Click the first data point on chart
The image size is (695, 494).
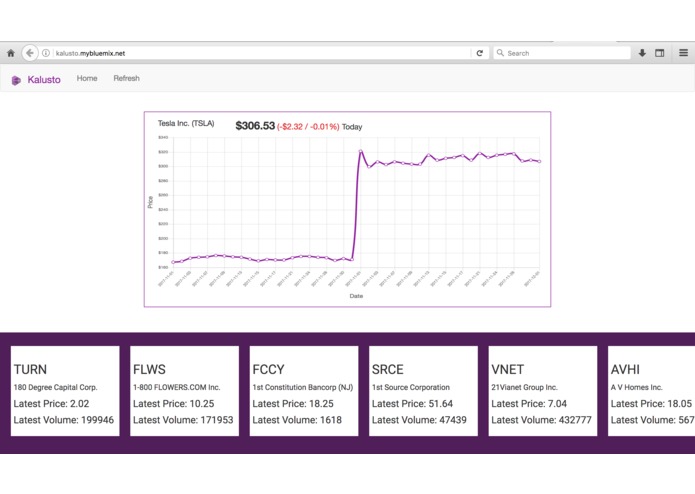(x=173, y=262)
